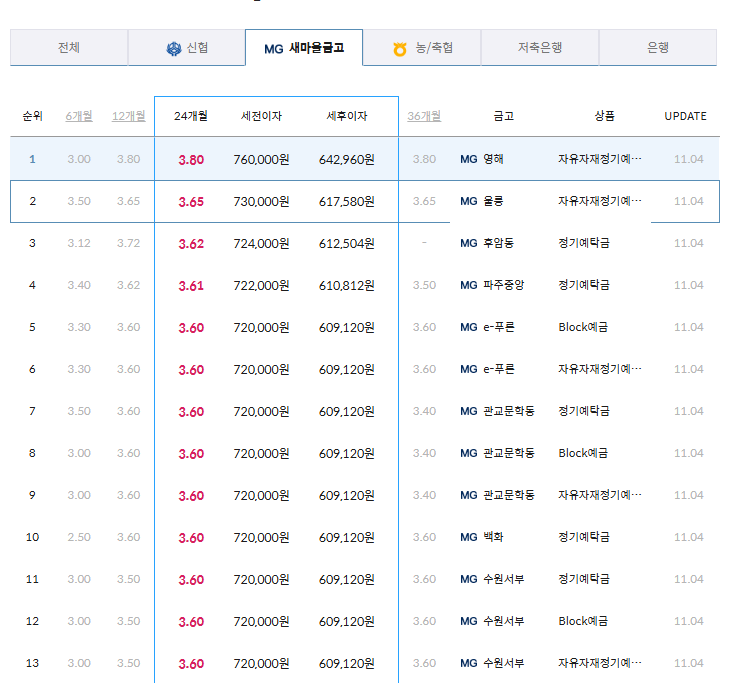Click 760,000원 pre-tax interest
This screenshot has height=683, width=744.
[x=261, y=159]
